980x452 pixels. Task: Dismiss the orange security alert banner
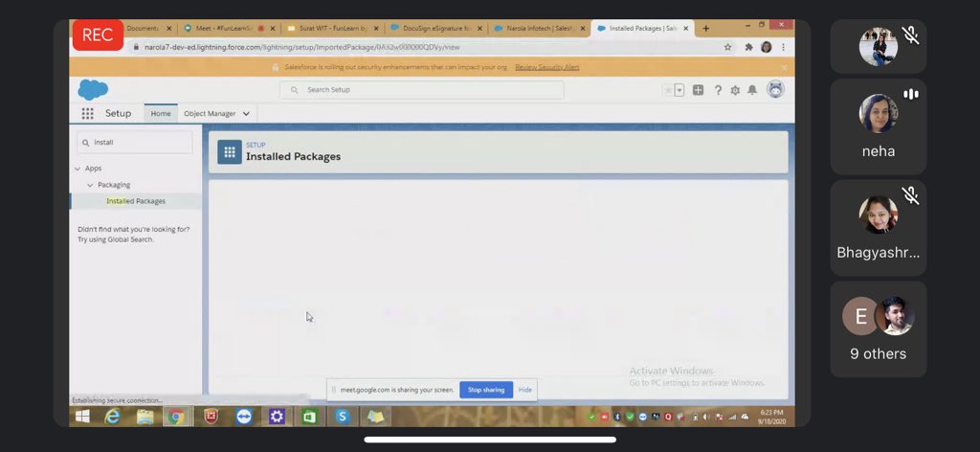click(785, 67)
